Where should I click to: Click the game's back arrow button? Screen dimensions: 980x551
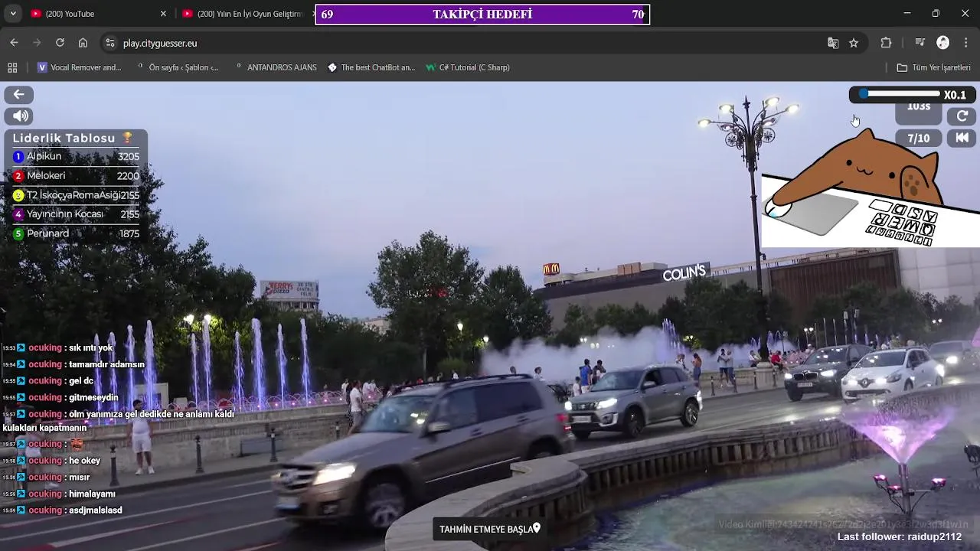(18, 94)
